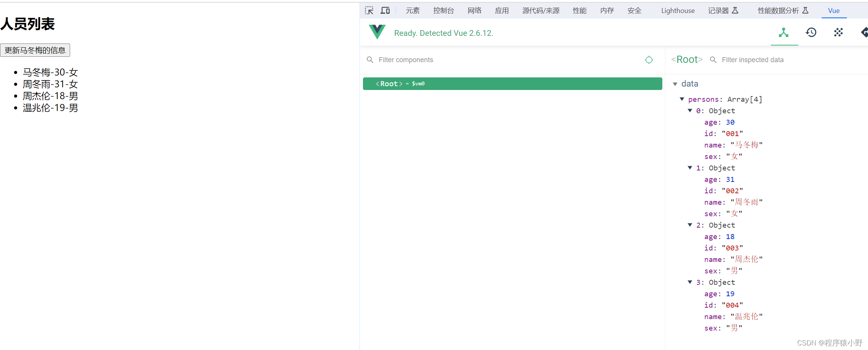Open the Vuex time-travel history icon

[x=811, y=33]
